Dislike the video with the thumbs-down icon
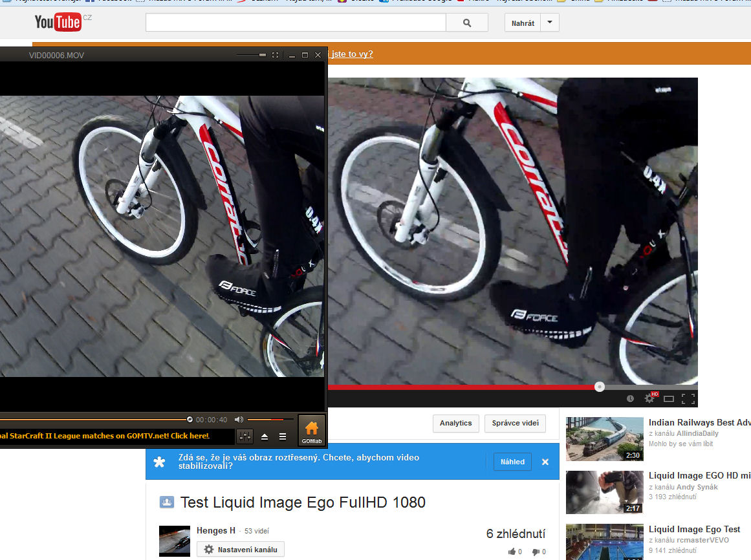 tap(536, 552)
